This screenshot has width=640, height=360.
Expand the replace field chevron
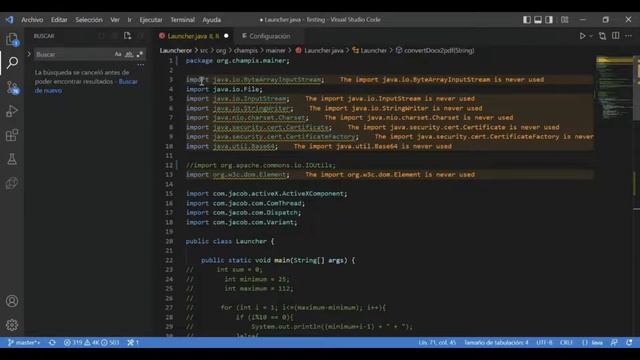pos(29,54)
